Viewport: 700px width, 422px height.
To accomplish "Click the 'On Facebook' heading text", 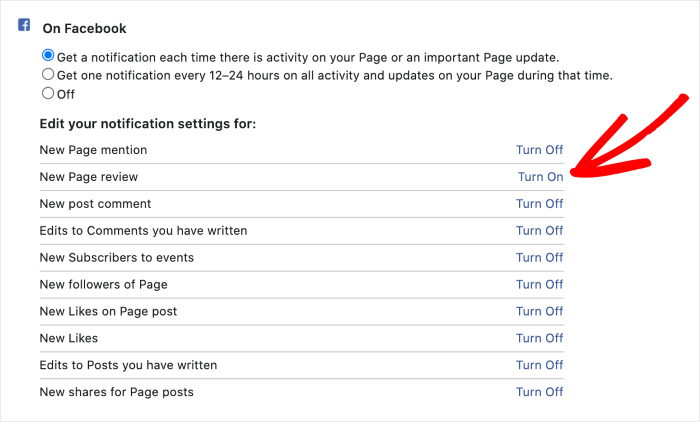I will (84, 29).
